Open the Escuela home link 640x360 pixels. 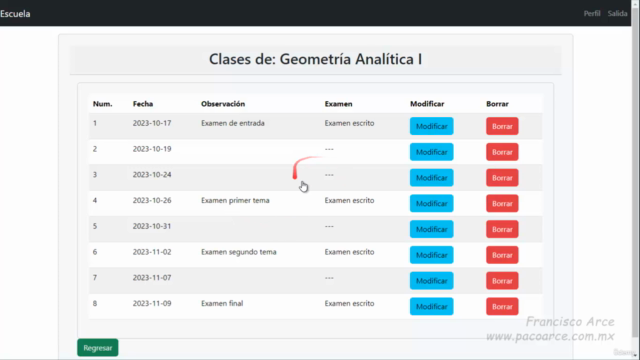[15, 13]
